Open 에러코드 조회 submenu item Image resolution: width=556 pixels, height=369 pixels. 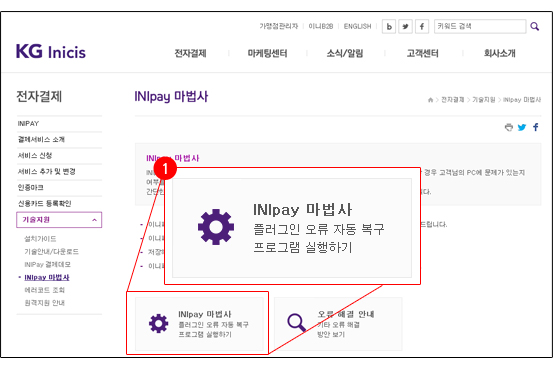click(44, 290)
